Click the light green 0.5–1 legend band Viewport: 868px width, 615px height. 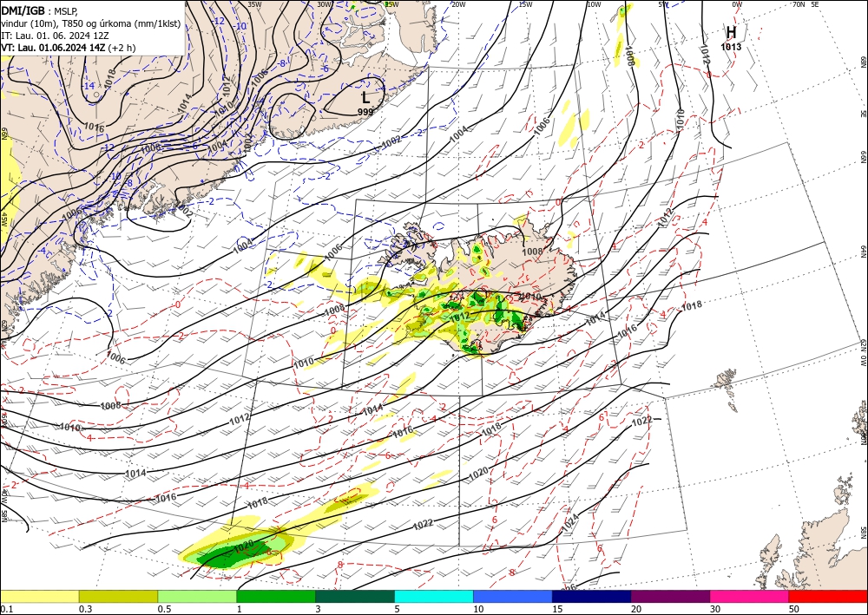(x=197, y=596)
